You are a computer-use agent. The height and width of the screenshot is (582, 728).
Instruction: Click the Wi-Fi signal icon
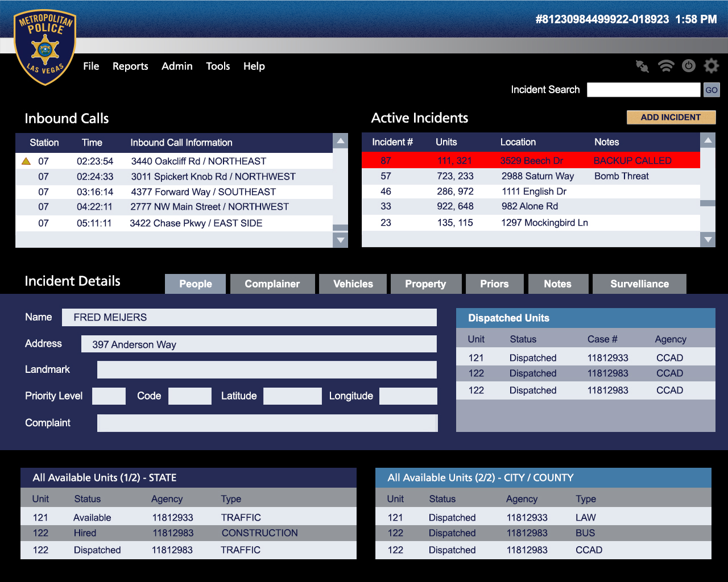(x=665, y=66)
